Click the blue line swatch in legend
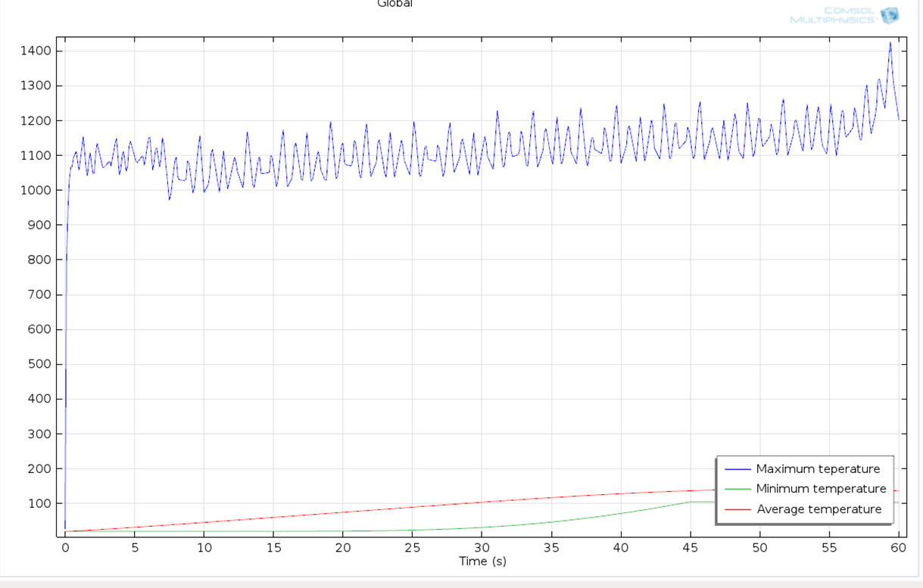Screen dimensions: 923x588 pos(737,469)
